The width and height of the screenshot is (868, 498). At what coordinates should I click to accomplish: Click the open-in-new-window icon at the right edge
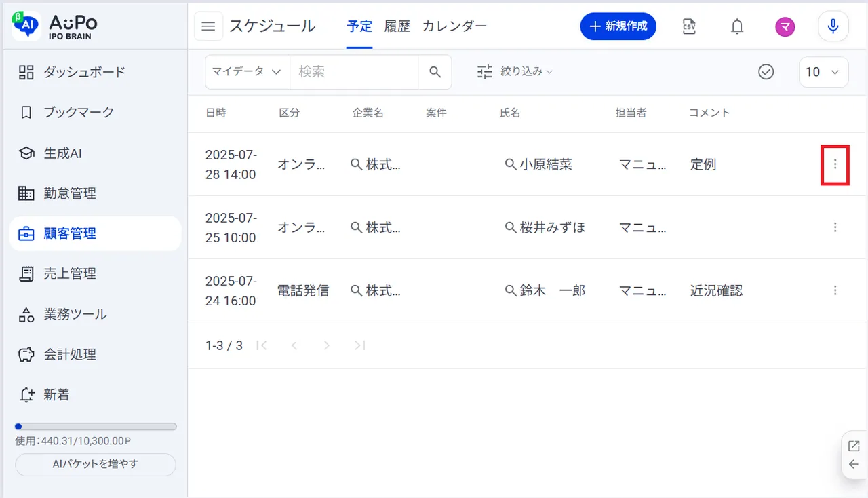[854, 446]
